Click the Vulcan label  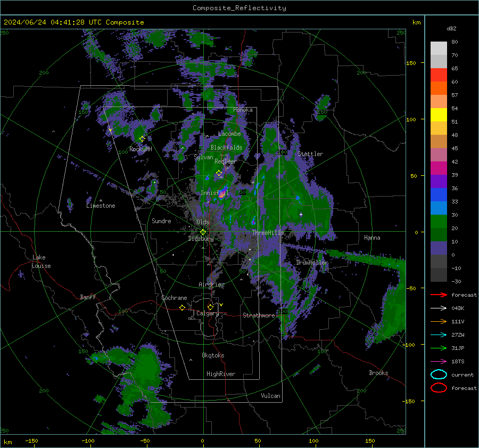271,396
